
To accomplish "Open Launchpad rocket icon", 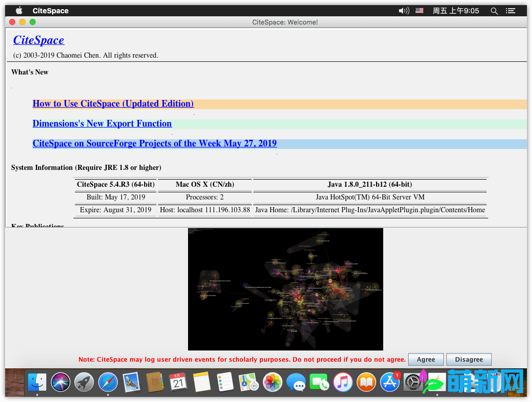I will pos(84,382).
